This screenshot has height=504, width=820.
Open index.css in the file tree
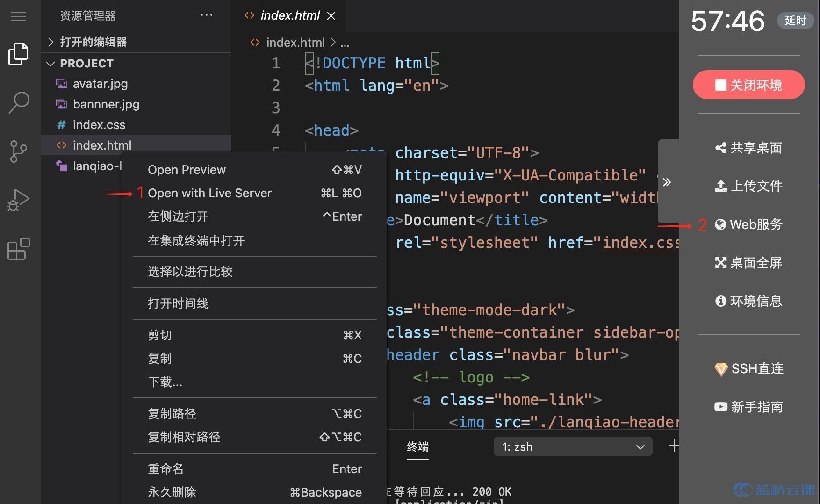pyautogui.click(x=136, y=125)
